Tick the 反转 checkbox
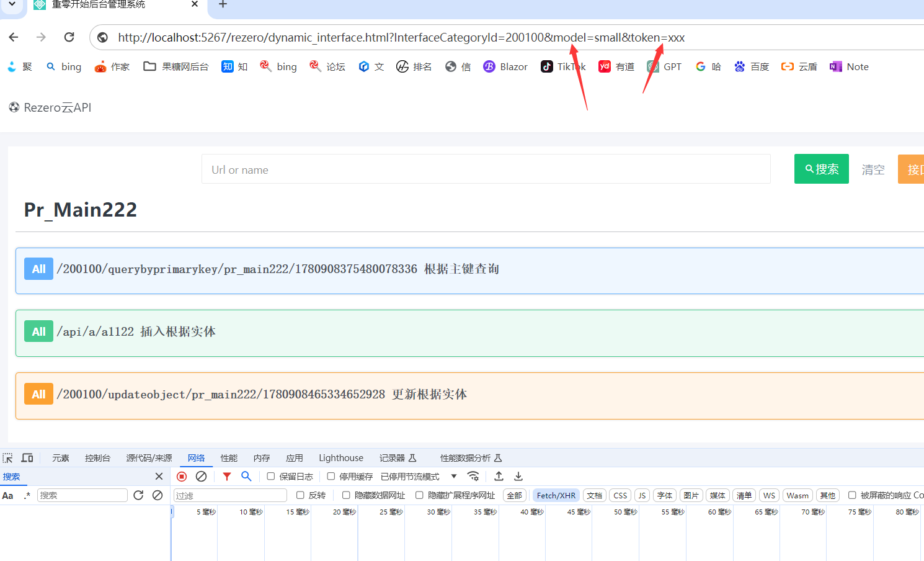This screenshot has width=924, height=561. point(300,495)
